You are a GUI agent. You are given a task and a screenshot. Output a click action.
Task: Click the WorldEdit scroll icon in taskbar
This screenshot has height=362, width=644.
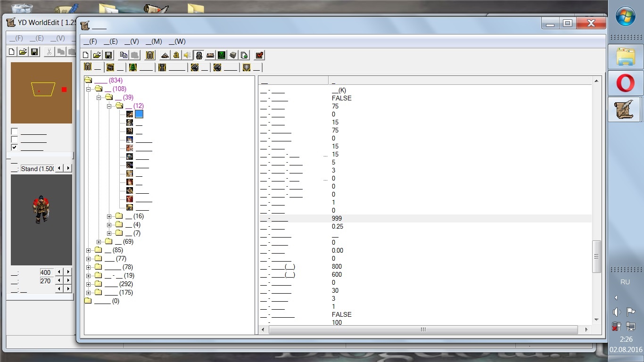pyautogui.click(x=625, y=110)
